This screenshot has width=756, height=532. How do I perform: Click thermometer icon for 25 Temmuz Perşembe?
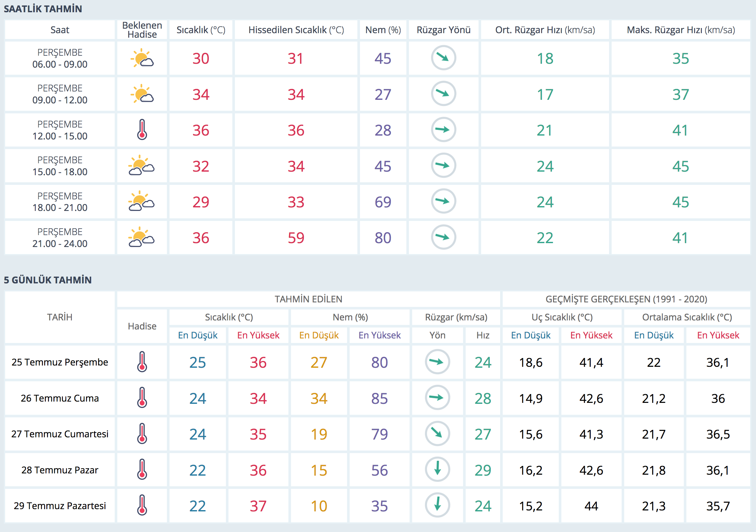142,362
